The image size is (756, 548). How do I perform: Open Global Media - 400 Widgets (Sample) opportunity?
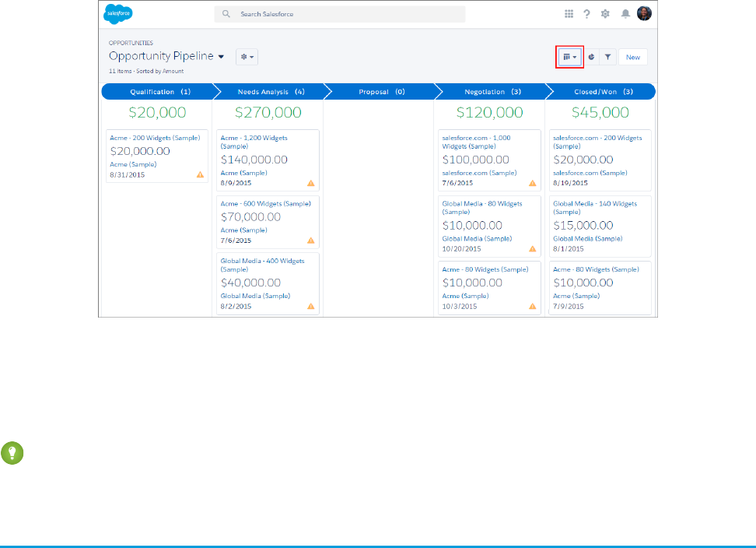pos(263,265)
